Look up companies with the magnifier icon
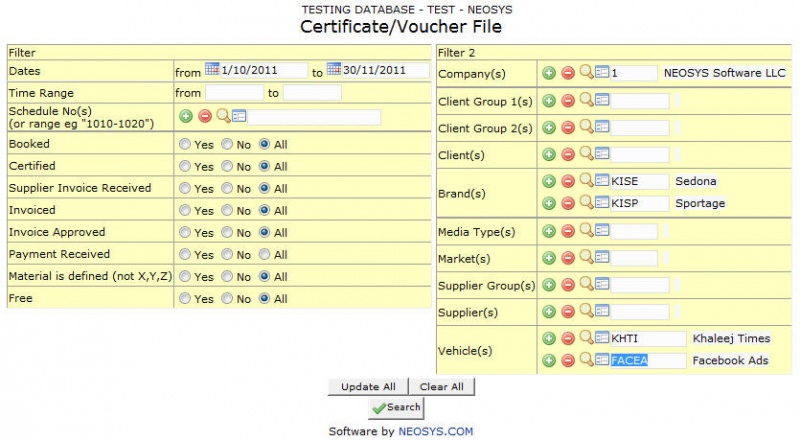Image resolution: width=800 pixels, height=441 pixels. click(x=586, y=72)
